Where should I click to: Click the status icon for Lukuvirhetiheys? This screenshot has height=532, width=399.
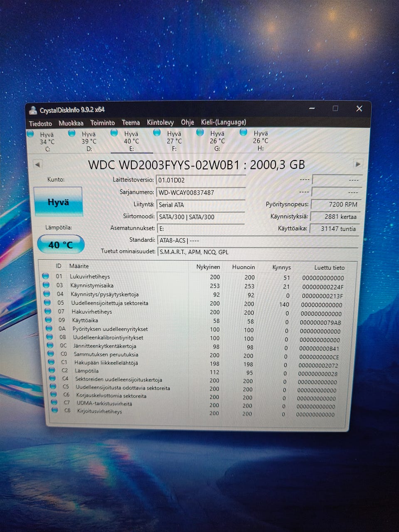[x=46, y=276]
